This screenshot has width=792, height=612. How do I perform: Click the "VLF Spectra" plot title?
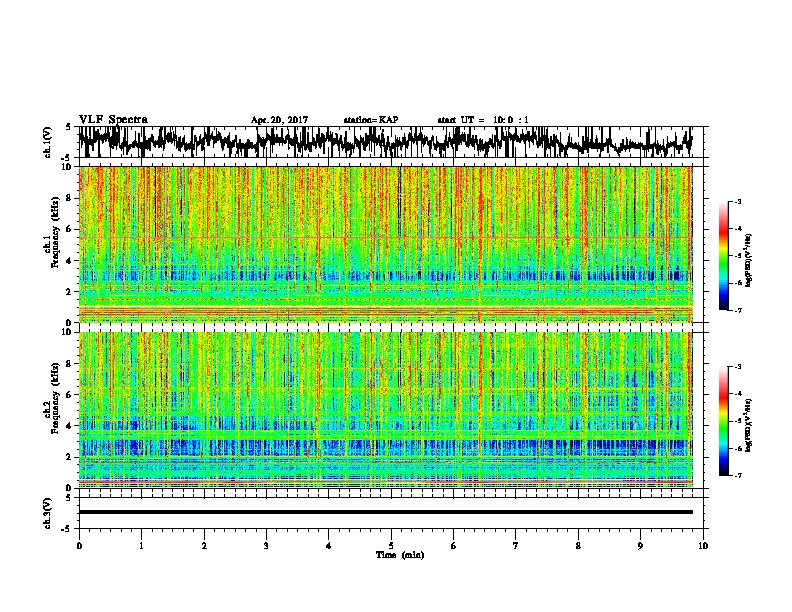click(x=113, y=120)
